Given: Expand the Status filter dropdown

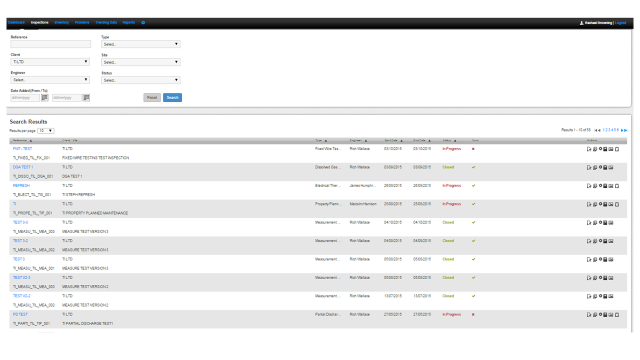Looking at the screenshot, I should tap(140, 80).
